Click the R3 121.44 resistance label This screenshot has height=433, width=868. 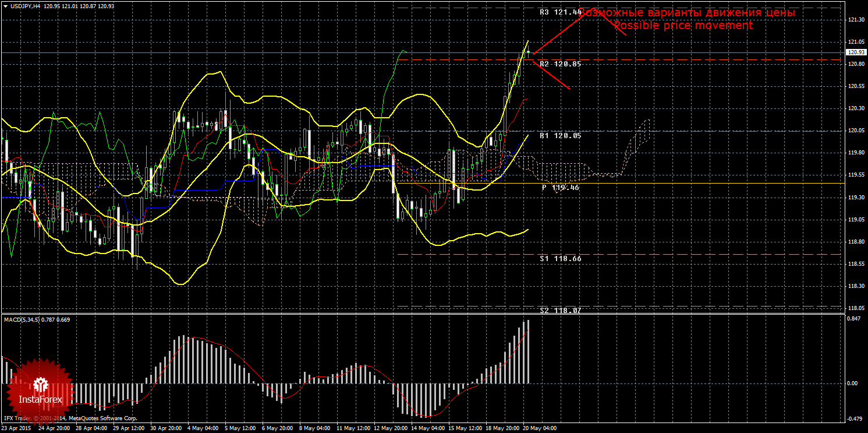[x=560, y=12]
